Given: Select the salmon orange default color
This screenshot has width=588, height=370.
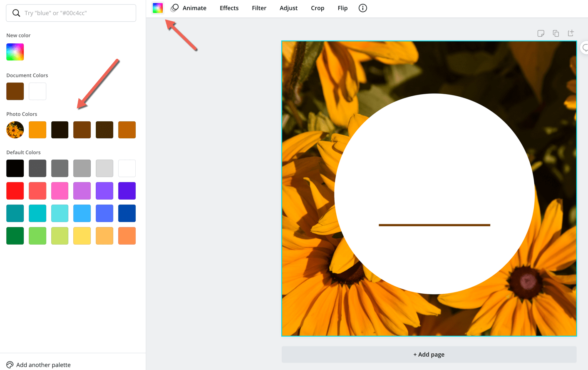Looking at the screenshot, I should click(127, 236).
